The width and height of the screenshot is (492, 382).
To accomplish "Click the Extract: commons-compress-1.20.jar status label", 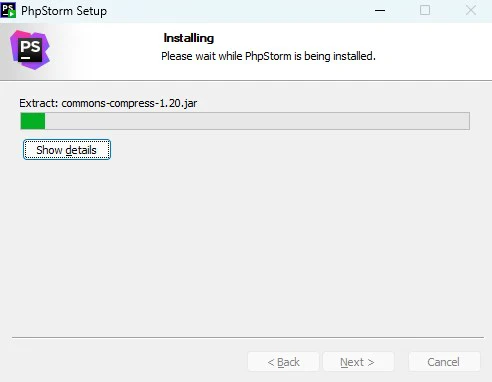I will pos(108,103).
